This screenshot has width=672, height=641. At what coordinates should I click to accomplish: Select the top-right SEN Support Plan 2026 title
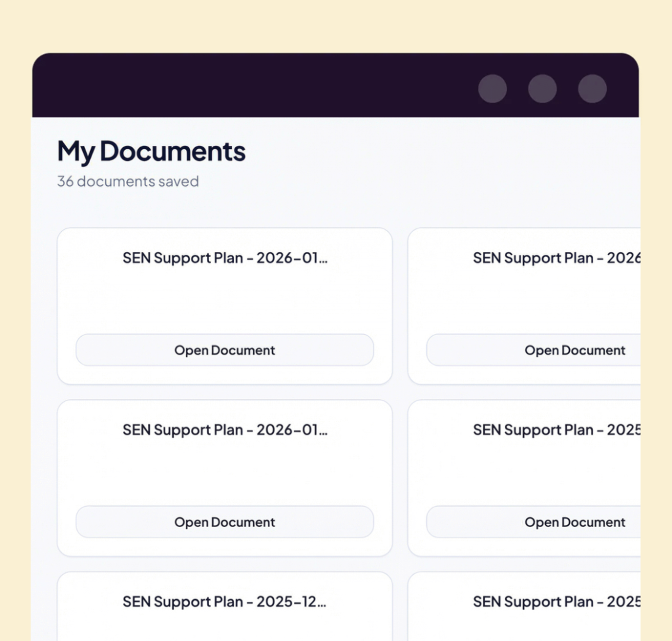pos(557,258)
